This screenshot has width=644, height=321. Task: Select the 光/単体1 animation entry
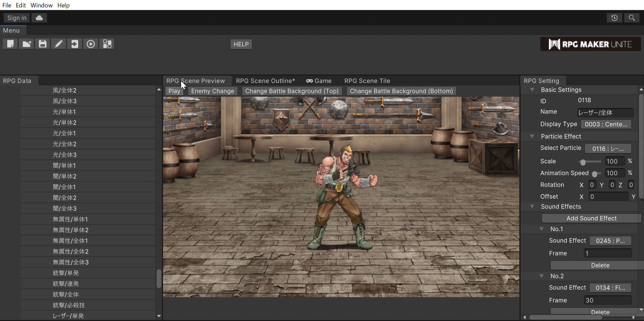tap(88, 112)
